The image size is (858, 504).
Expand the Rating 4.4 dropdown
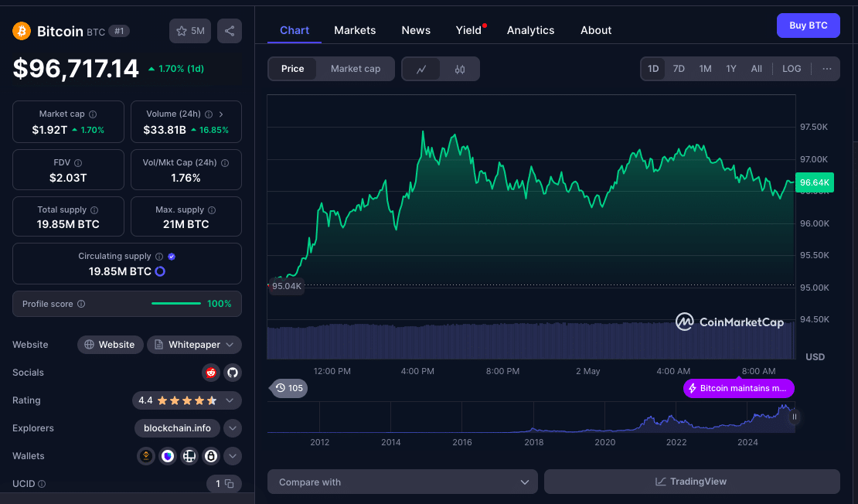[186, 400]
